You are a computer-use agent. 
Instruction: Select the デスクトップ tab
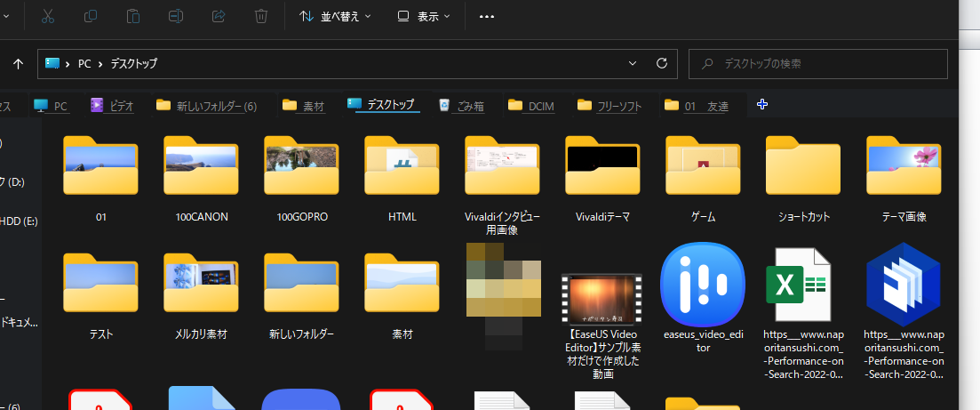(382, 105)
